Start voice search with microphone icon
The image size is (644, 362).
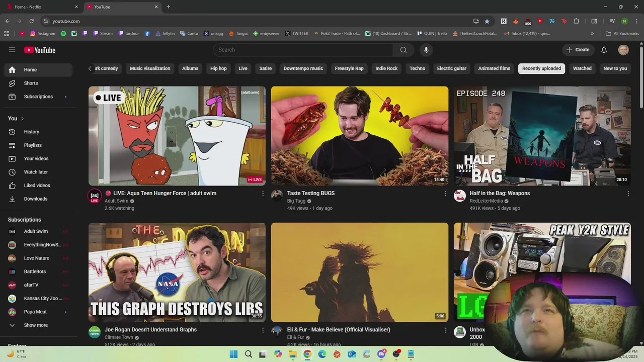[426, 50]
